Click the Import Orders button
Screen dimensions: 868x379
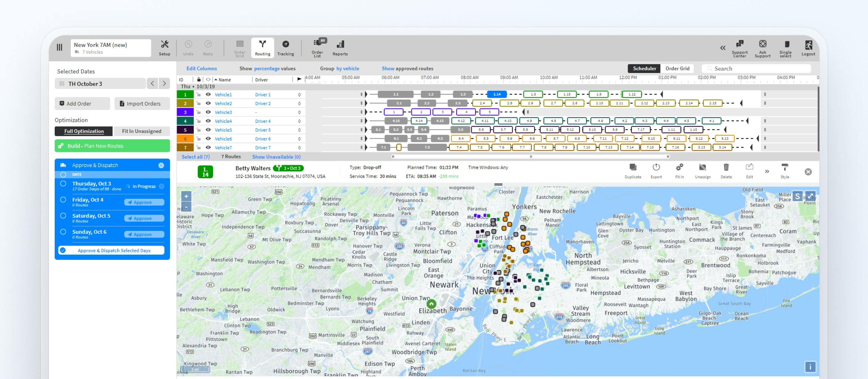click(x=142, y=103)
